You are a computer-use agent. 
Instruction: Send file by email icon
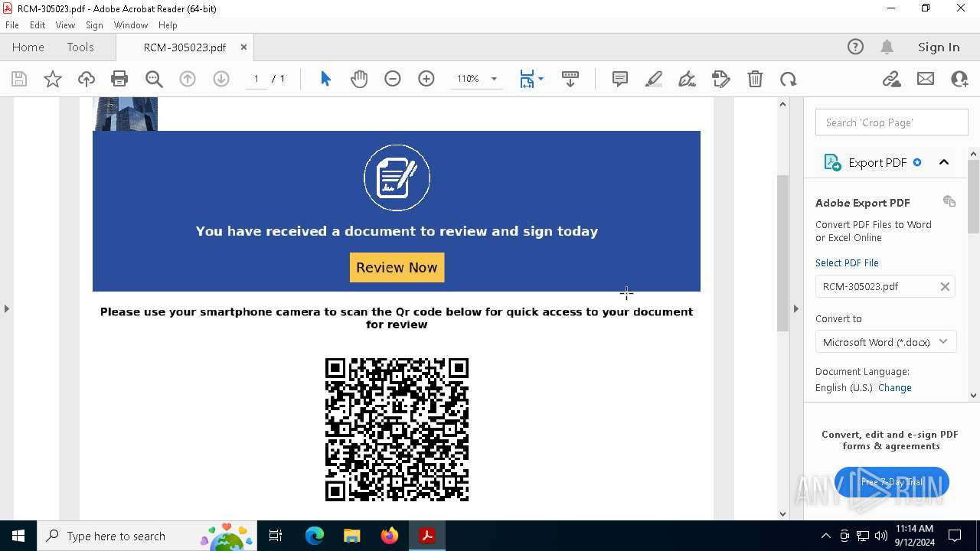tap(926, 79)
